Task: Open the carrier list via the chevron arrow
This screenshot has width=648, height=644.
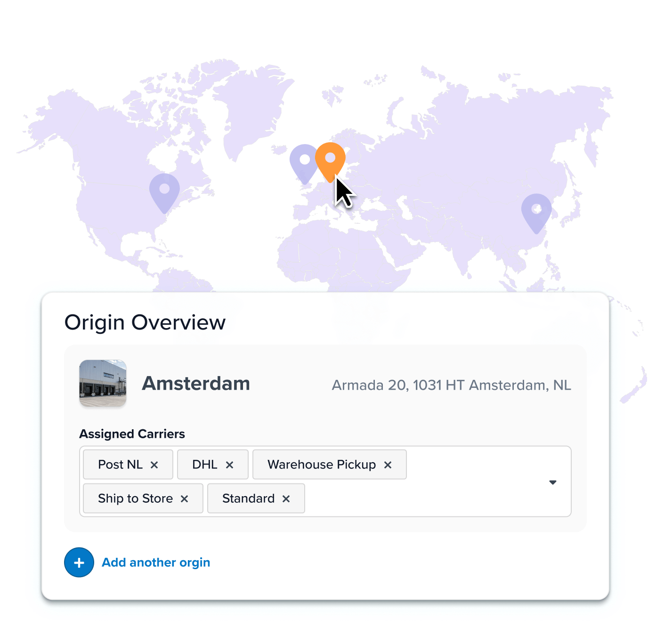Action: click(553, 482)
